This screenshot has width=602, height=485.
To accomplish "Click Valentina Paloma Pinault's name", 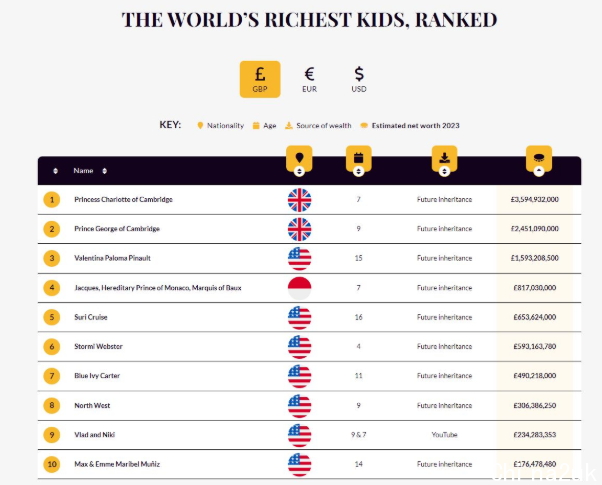I will 113,259.
